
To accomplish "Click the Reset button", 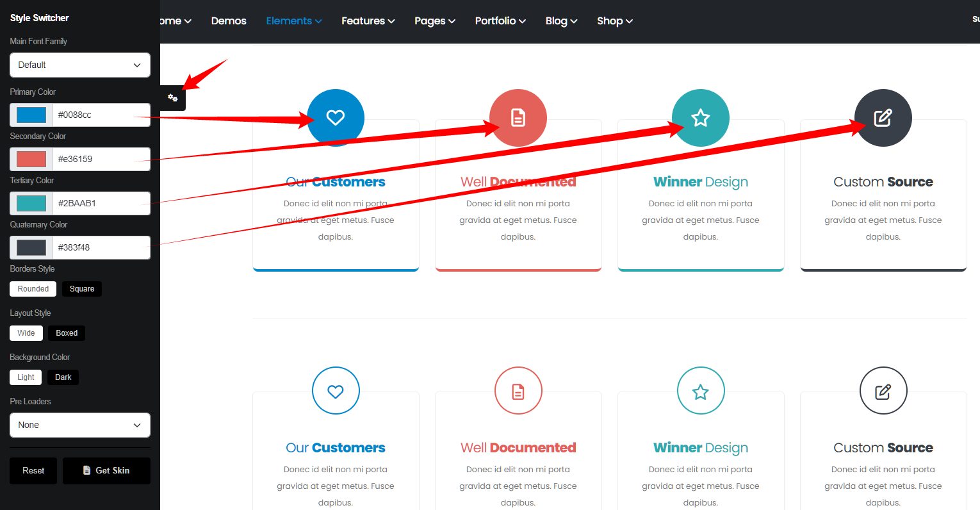I will coord(33,470).
